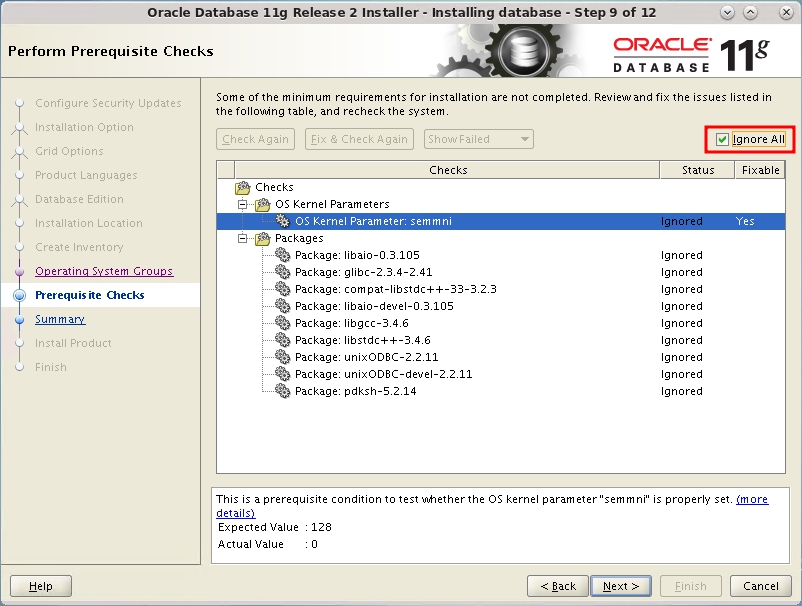Collapse the OS Kernel Parameters tree node
Image resolution: width=802 pixels, height=606 pixels.
click(242, 205)
